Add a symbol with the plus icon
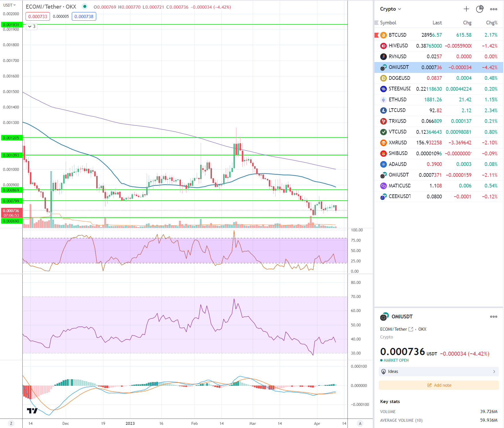This screenshot has height=428, width=504. click(x=466, y=9)
